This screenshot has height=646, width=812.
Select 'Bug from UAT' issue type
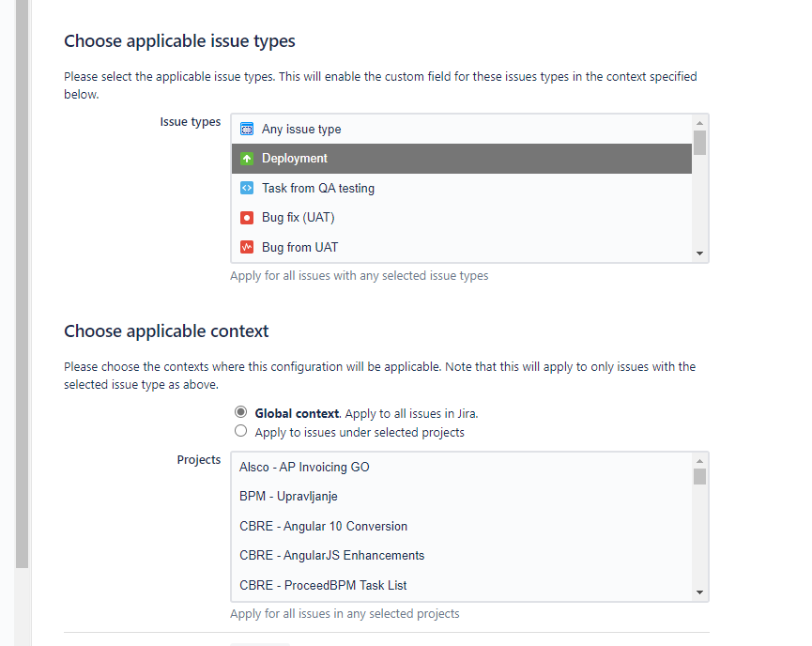tap(462, 247)
